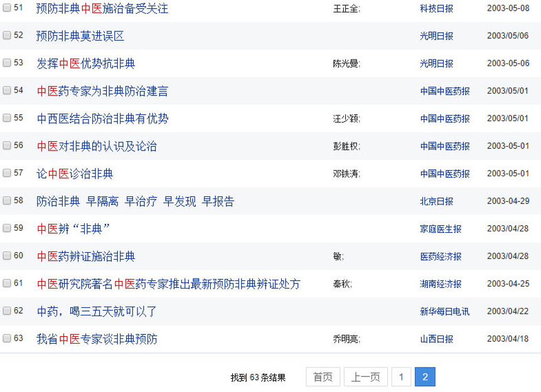Viewport: 541px width, 392px height.
Task: Tick the checkbox for result 51
Action: click(7, 8)
